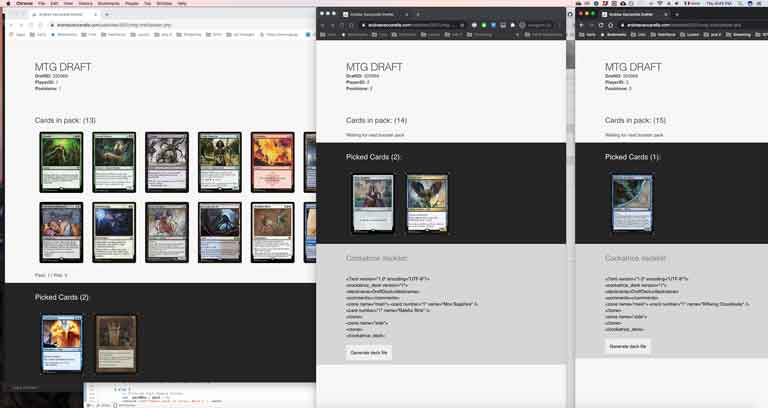Open the History menu
This screenshot has width=768, height=408.
pos(85,3)
